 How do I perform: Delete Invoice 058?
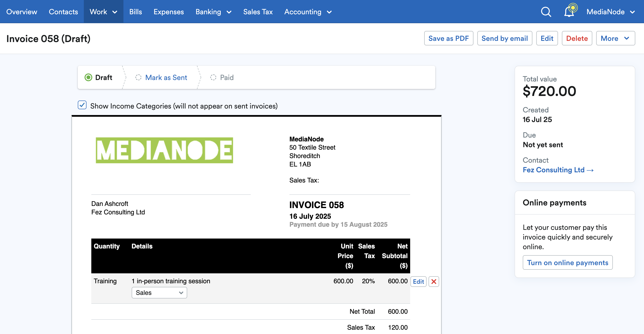(577, 38)
